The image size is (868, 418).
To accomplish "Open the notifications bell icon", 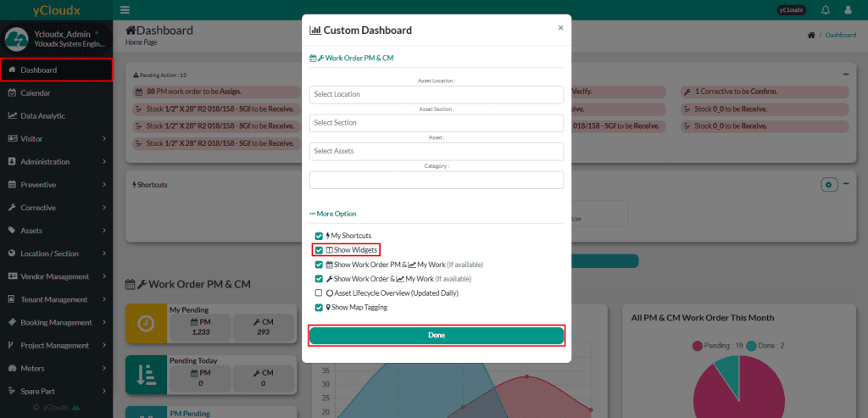I will tap(825, 10).
